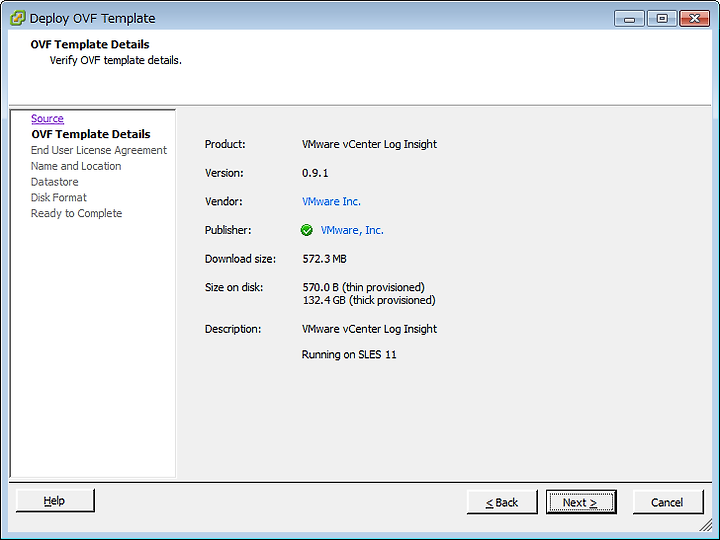The image size is (720, 540).
Task: Click the product name 'VMware vCenter Log Insight'
Action: click(369, 144)
